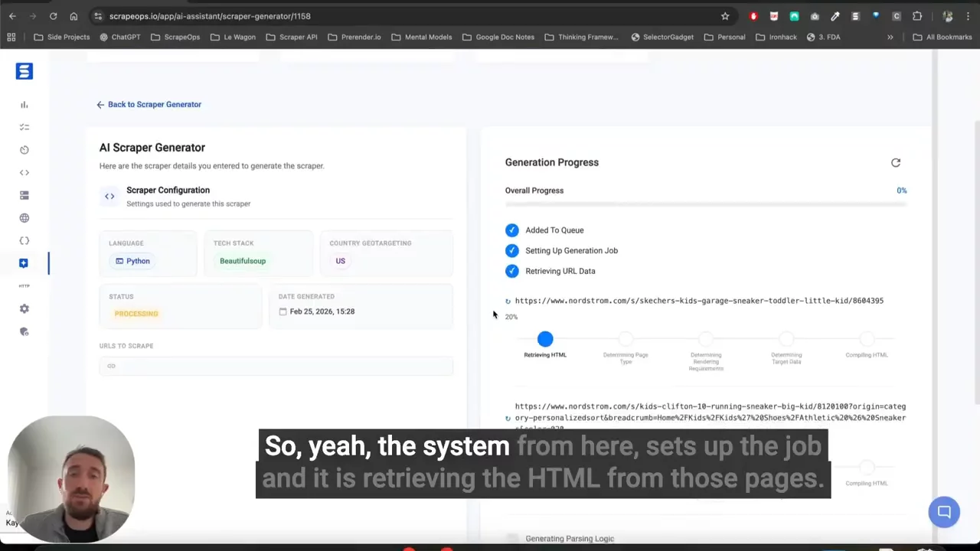Open the Ironhack bookmark folder
Screen dimensions: 980x551
(776, 37)
